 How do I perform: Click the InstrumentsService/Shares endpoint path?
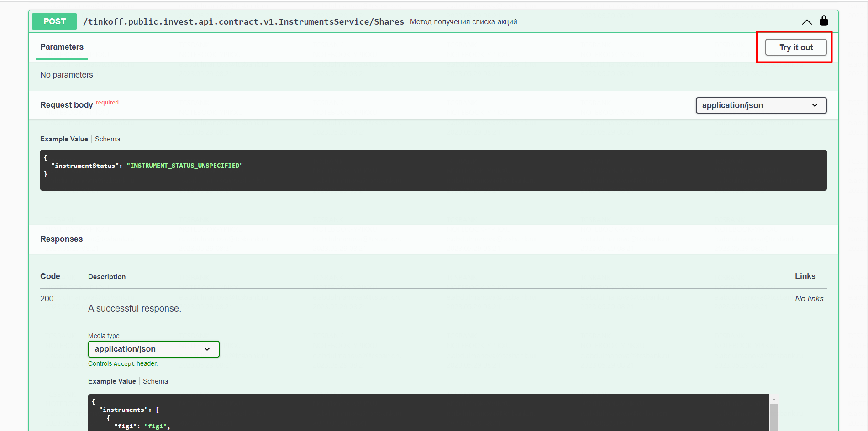click(243, 22)
